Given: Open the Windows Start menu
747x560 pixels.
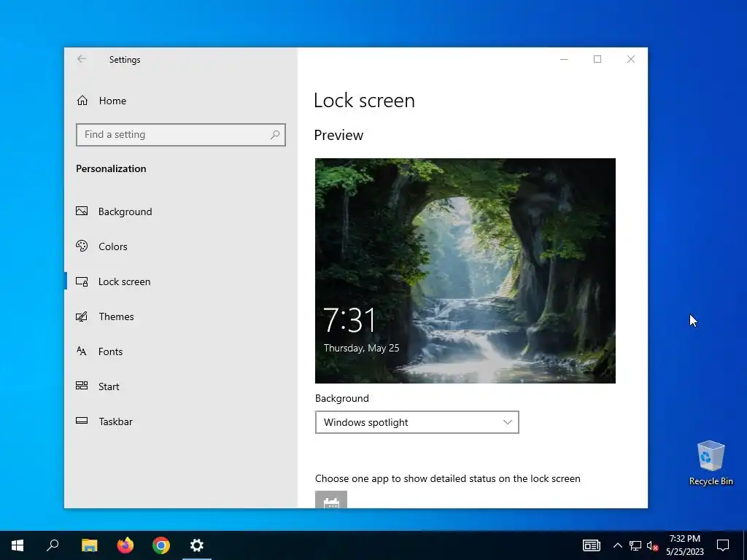Looking at the screenshot, I should tap(18, 545).
